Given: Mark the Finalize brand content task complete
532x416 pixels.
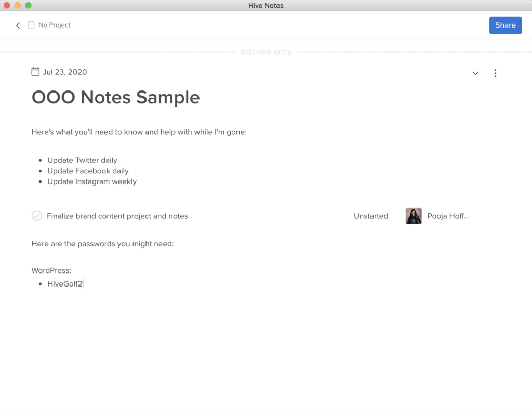Looking at the screenshot, I should [37, 216].
